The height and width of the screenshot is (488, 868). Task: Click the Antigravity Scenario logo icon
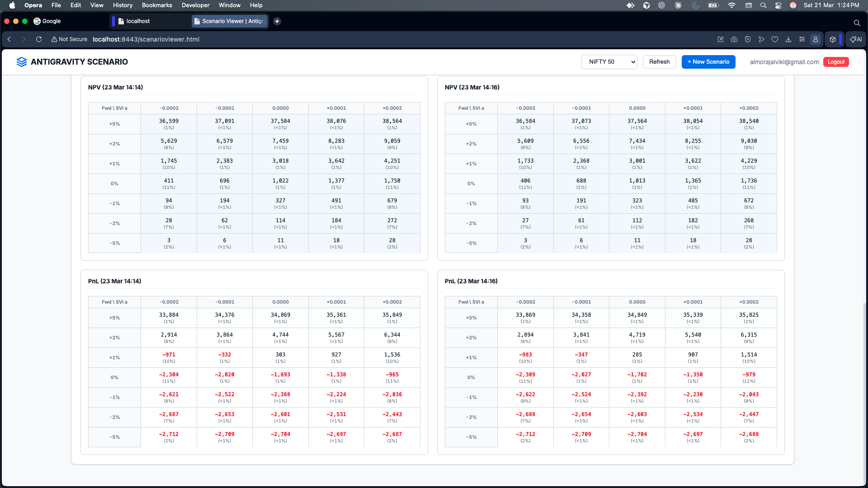(x=21, y=62)
